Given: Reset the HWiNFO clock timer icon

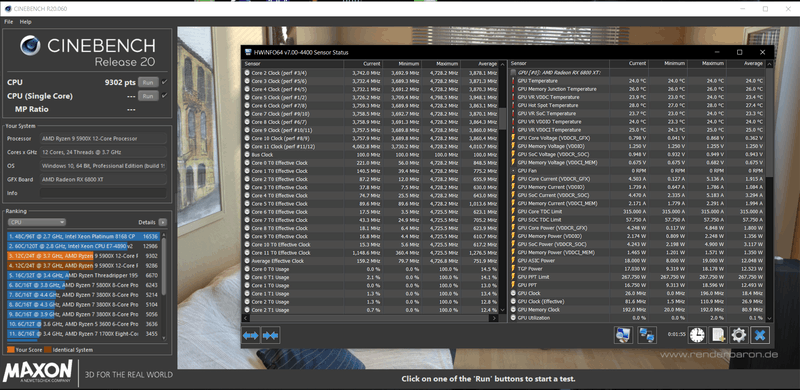Looking at the screenshot, I should tap(697, 335).
